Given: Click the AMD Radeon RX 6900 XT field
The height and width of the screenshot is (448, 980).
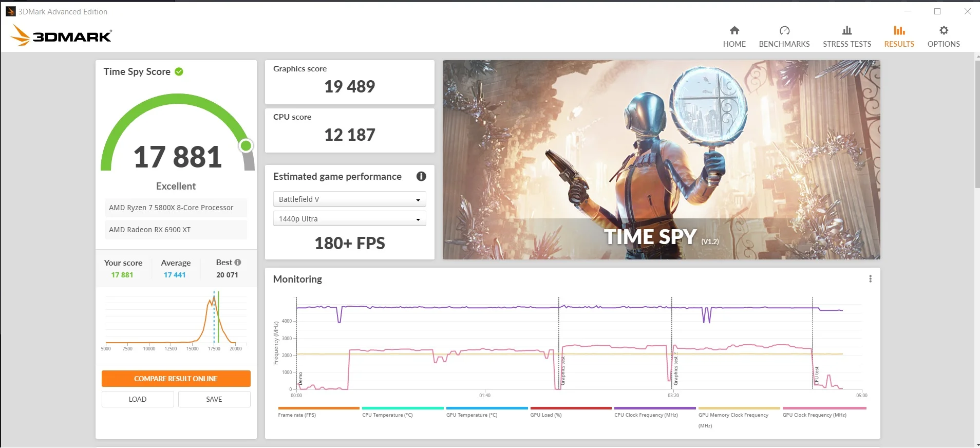Looking at the screenshot, I should (176, 230).
